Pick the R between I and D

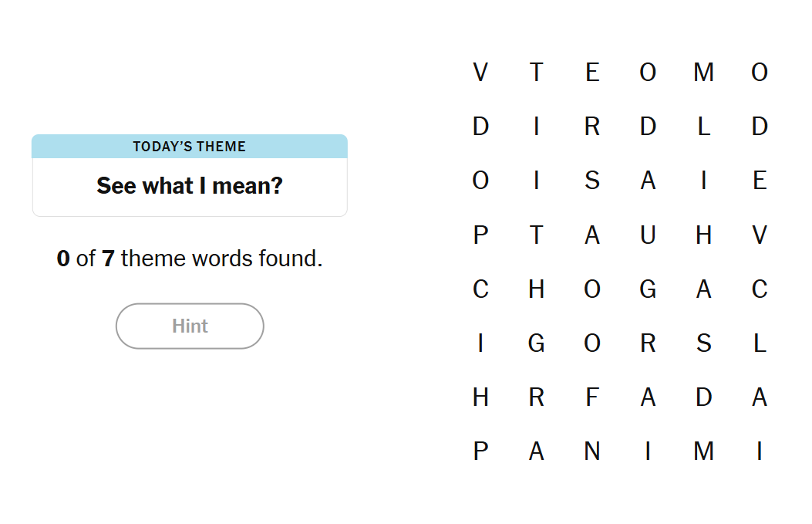tap(591, 127)
